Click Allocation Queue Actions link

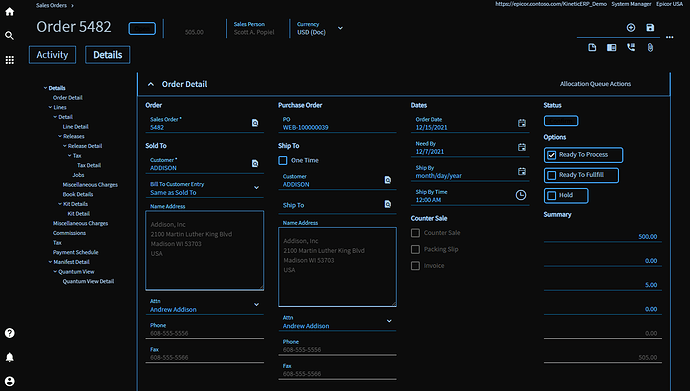[595, 84]
